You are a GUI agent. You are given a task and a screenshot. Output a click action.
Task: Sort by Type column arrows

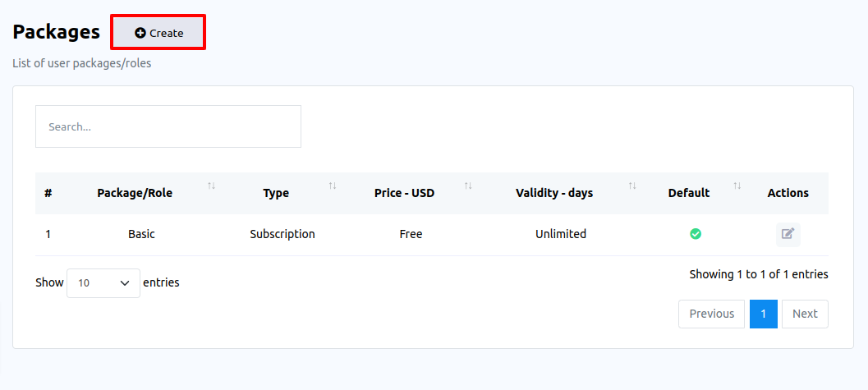[333, 186]
